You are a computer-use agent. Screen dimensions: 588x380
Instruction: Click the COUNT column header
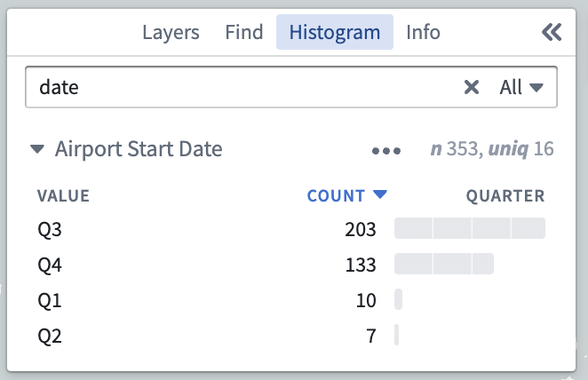coord(336,196)
